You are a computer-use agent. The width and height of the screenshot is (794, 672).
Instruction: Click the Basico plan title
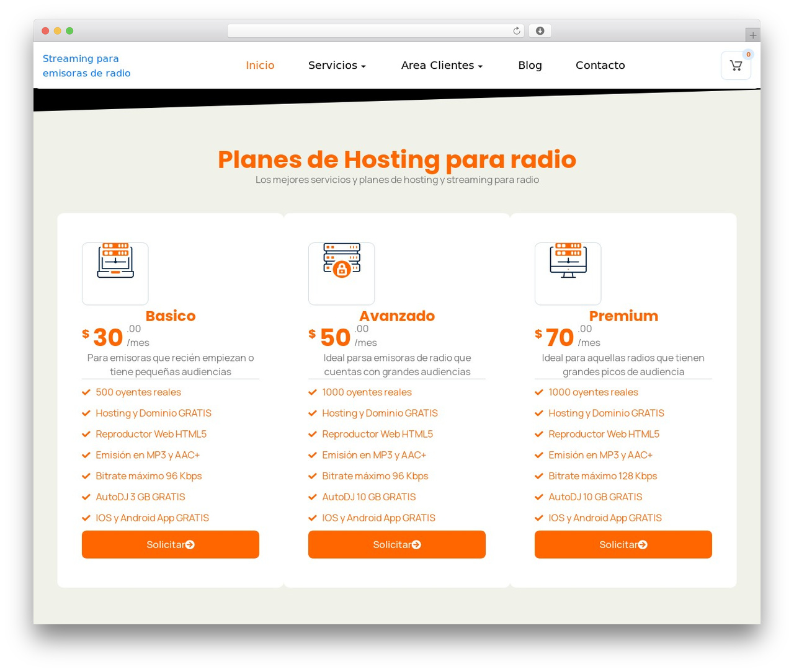tap(171, 316)
